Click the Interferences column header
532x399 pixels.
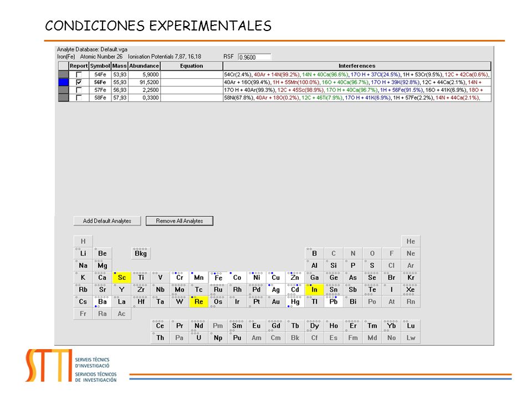coord(357,66)
